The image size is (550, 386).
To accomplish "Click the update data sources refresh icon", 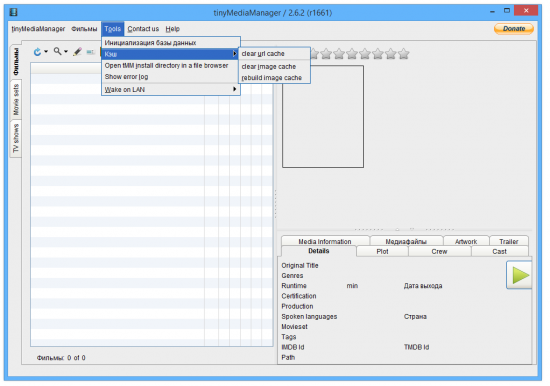I will [x=37, y=52].
